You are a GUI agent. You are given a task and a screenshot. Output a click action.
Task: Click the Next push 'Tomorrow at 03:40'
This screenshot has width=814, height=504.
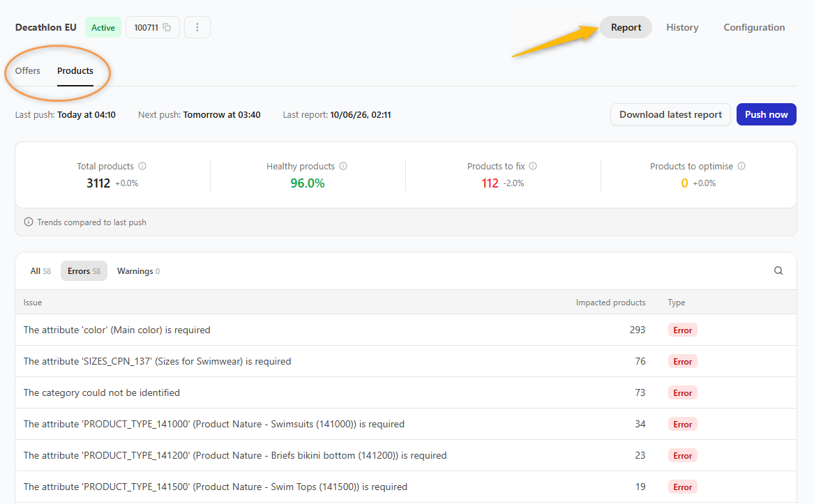point(222,115)
